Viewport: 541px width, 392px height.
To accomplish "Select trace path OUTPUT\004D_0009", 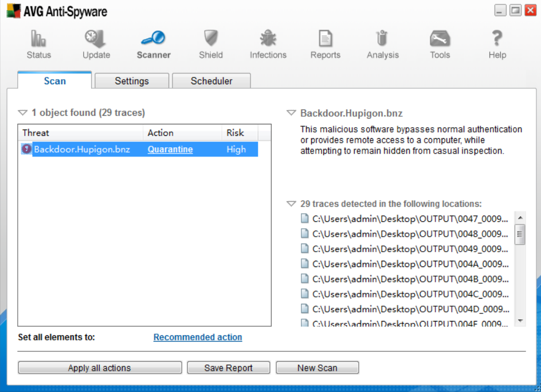I will [x=411, y=309].
